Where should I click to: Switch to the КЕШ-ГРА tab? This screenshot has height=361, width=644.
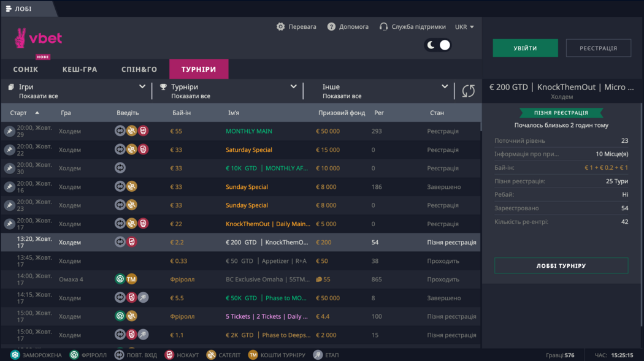[80, 69]
